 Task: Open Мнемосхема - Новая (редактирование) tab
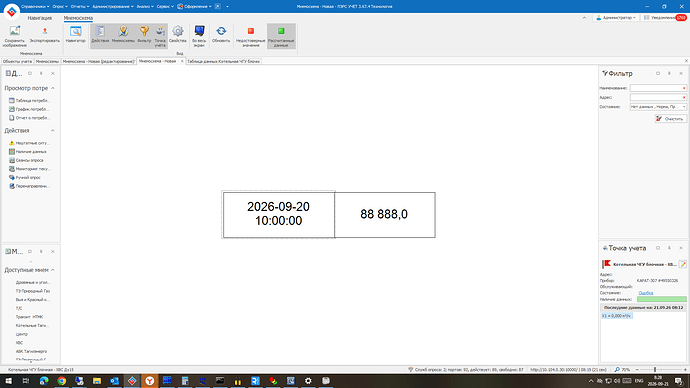(x=99, y=62)
